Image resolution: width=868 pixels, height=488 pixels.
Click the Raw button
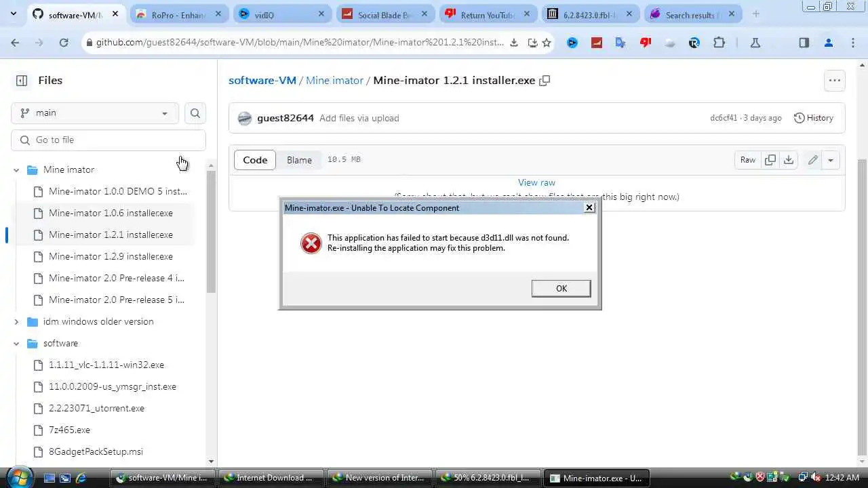tap(747, 160)
